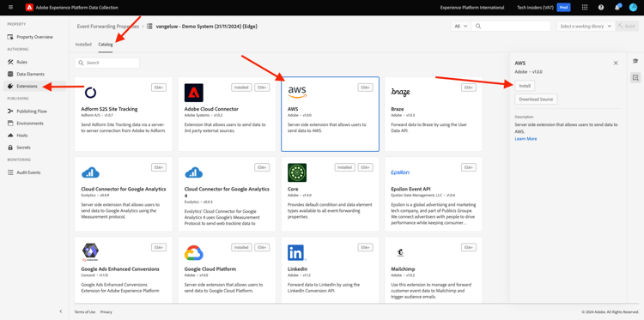Screen dimensions: 644x320
Task: Open the graduation cap learning icon
Action: click(635, 61)
